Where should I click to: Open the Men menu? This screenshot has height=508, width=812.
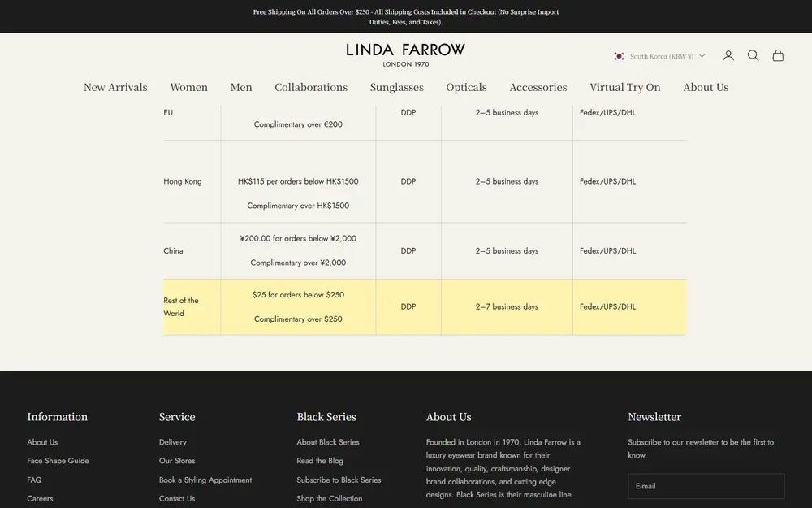(241, 87)
